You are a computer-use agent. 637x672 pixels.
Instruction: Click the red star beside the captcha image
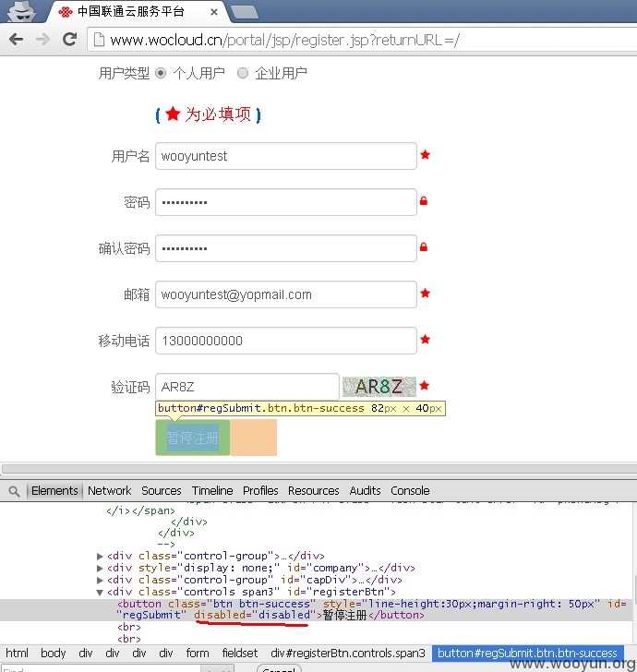pyautogui.click(x=425, y=385)
